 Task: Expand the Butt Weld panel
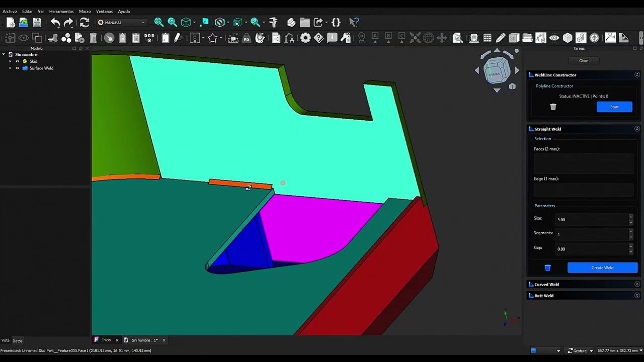pyautogui.click(x=637, y=296)
